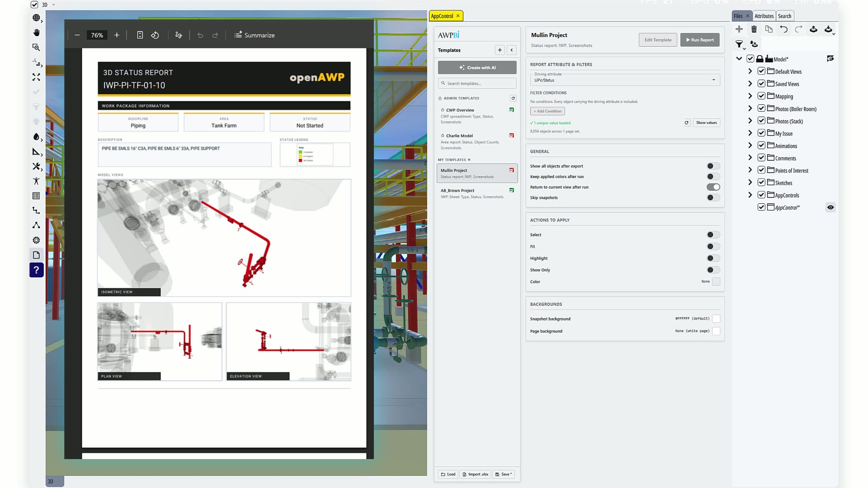Select the Charlie Model template
The image size is (868, 488).
tap(477, 141)
